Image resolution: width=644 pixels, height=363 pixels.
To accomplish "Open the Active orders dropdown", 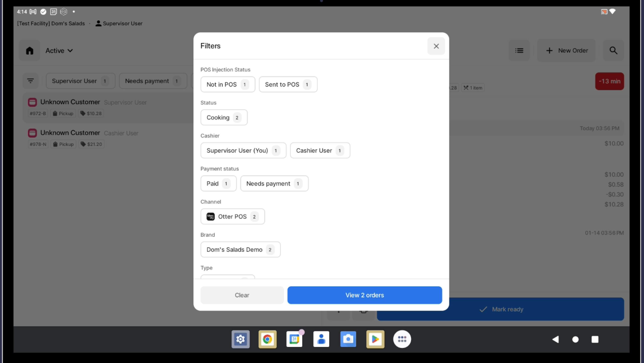I will [59, 51].
